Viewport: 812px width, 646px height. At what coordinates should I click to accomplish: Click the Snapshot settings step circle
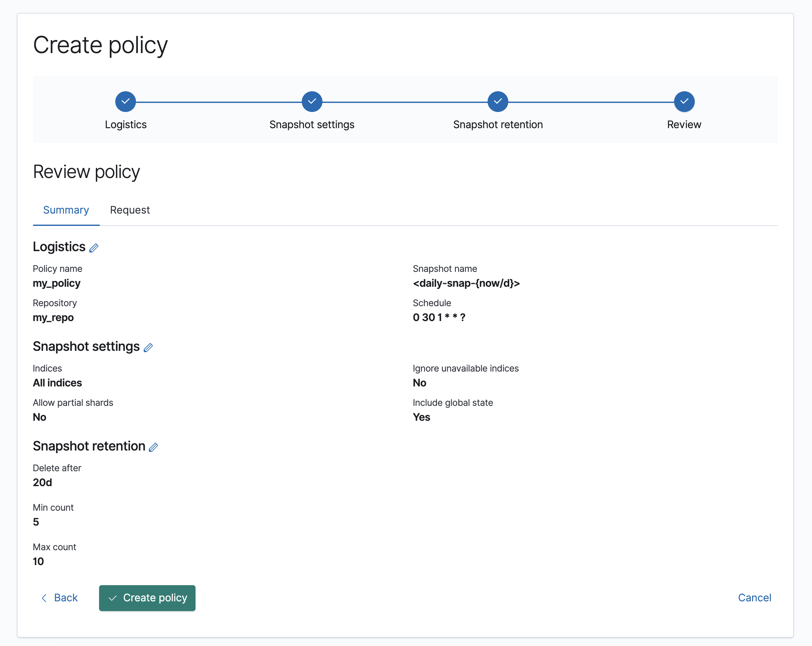pos(312,102)
